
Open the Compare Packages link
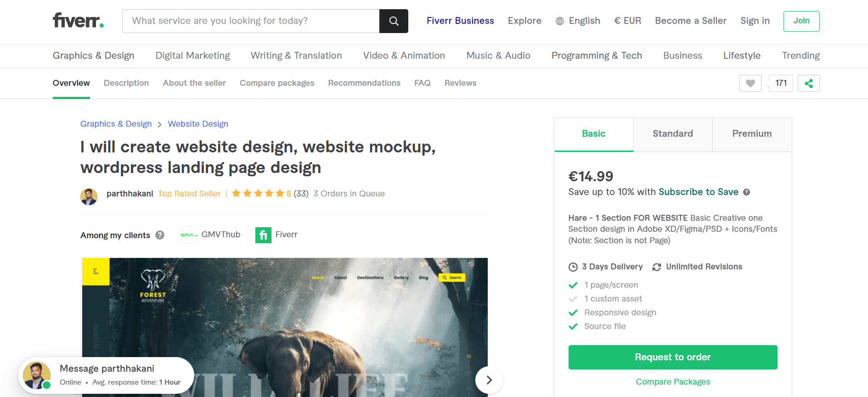672,382
